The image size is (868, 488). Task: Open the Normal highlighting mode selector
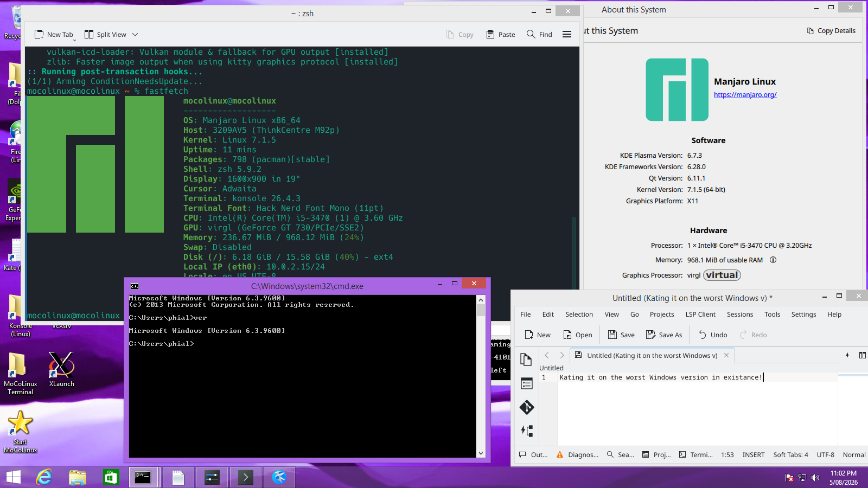click(x=854, y=455)
